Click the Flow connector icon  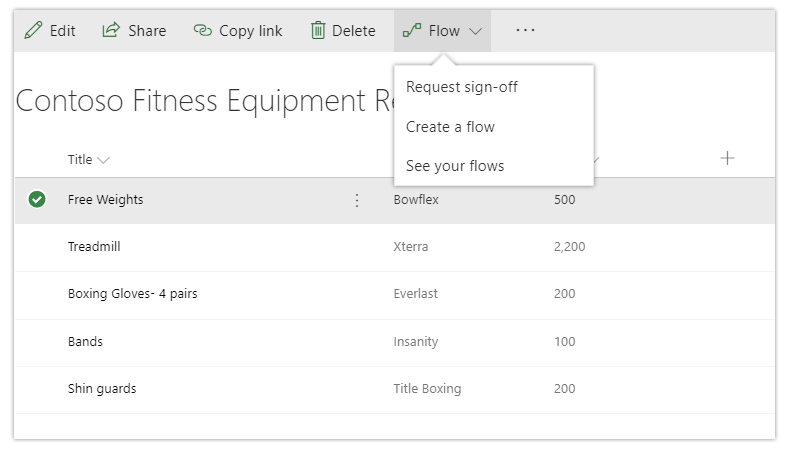411,31
